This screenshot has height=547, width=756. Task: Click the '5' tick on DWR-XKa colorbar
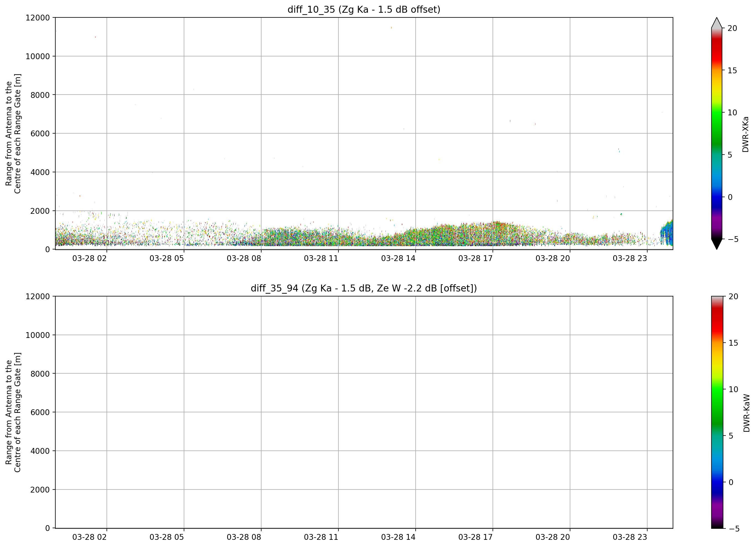(x=730, y=155)
